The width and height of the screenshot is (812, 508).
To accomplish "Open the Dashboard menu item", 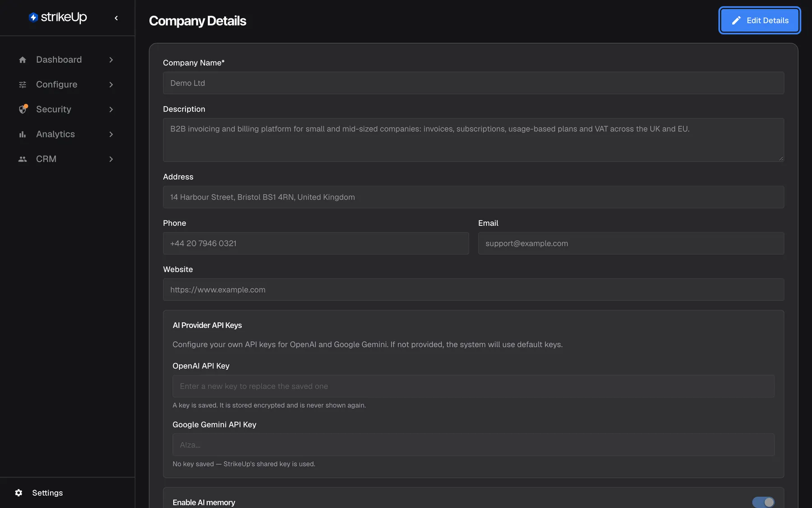I will pyautogui.click(x=67, y=60).
